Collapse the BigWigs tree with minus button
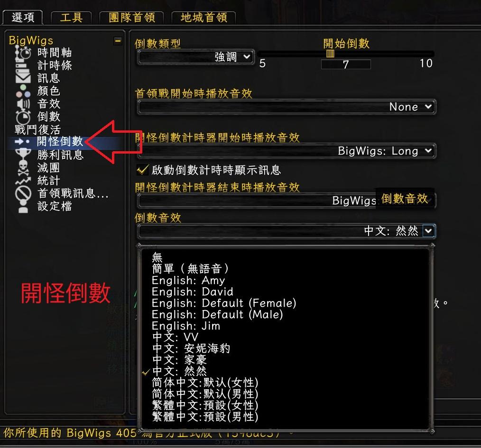481x448 pixels. 118,41
